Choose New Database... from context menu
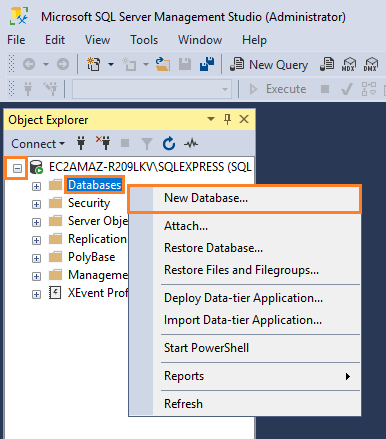The width and height of the screenshot is (386, 439). (x=245, y=198)
